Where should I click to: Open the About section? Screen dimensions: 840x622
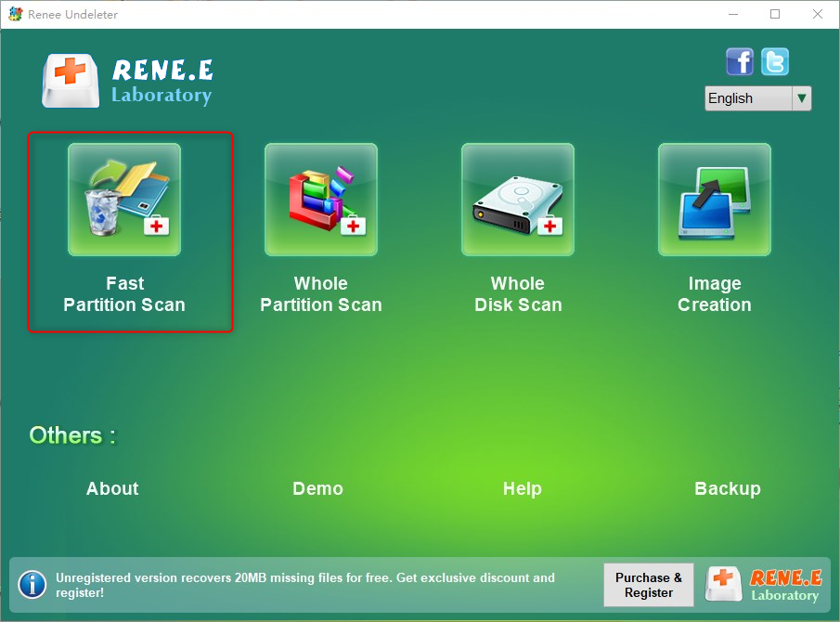(x=112, y=489)
